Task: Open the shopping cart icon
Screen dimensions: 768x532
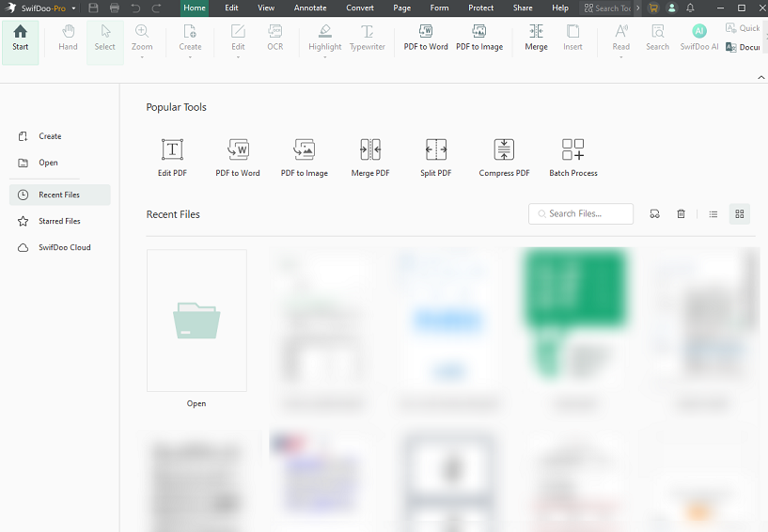Action: pos(653,8)
